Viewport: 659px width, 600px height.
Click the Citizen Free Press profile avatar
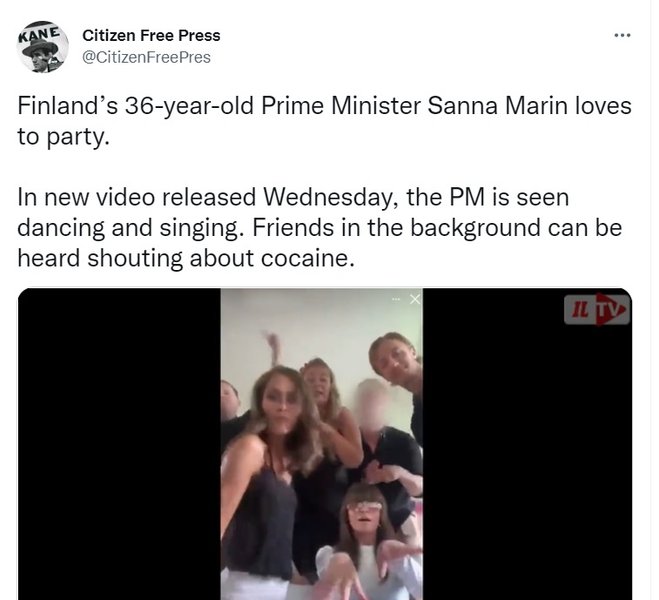(x=42, y=47)
